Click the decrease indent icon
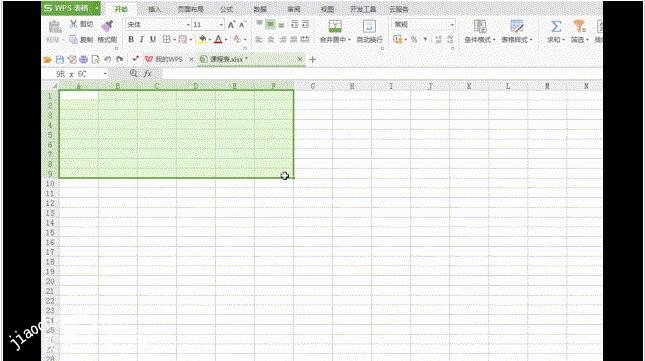645x361 pixels. pyautogui.click(x=295, y=24)
